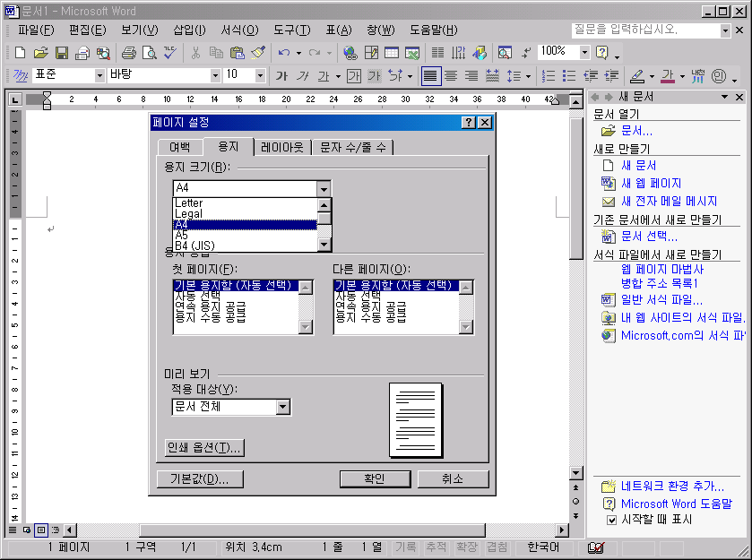This screenshot has height=560, width=752.
Task: Click the Columns layout icon
Action: pos(437,52)
